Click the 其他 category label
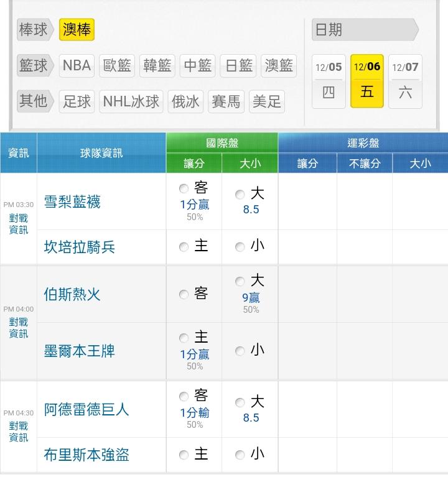 tap(35, 101)
